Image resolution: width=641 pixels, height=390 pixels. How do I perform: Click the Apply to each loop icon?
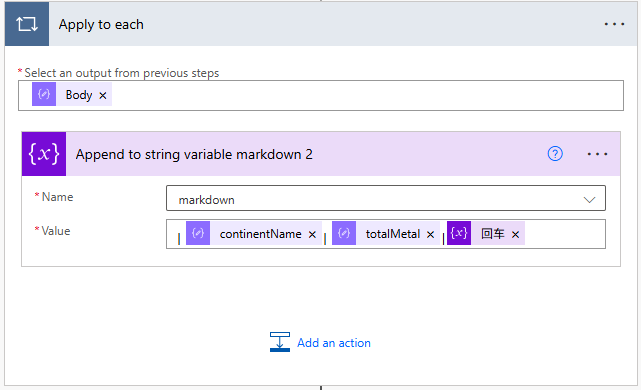tap(27, 24)
